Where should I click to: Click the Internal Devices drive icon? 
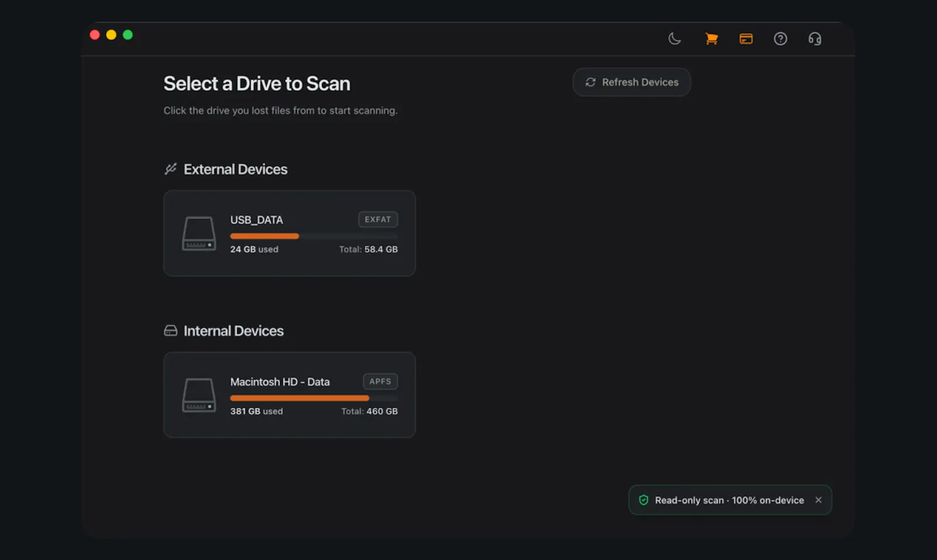tap(170, 331)
